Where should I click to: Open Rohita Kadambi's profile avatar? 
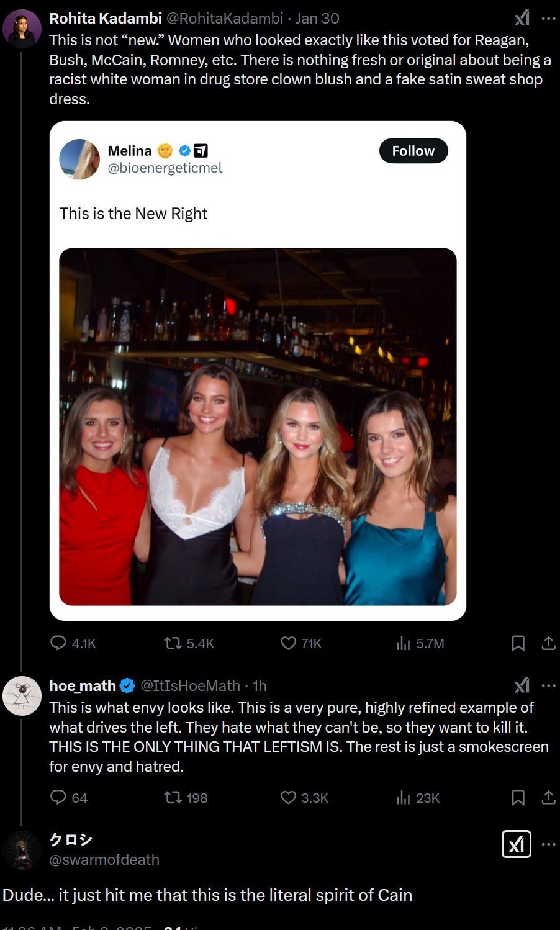[22, 29]
